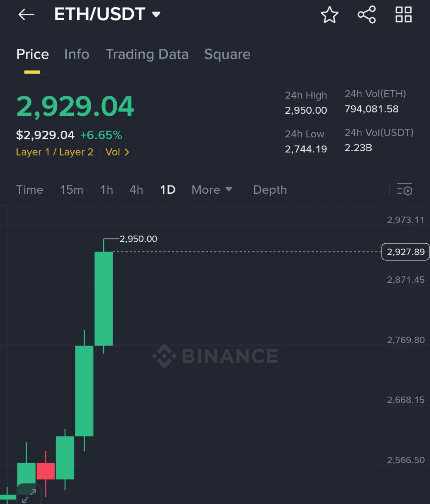The width and height of the screenshot is (430, 504).
Task: Open the Vol chevron link
Action: click(117, 152)
